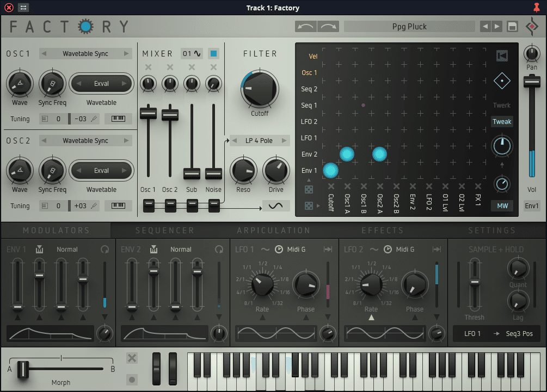Save the preset with disk icon
Image resolution: width=547 pixels, height=392 pixels.
(x=512, y=27)
